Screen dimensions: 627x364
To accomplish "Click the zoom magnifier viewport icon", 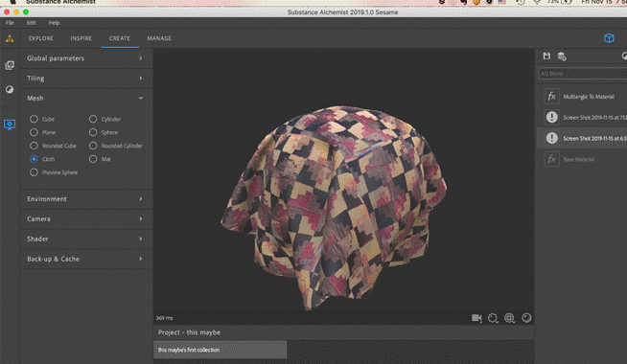I will tap(493, 318).
